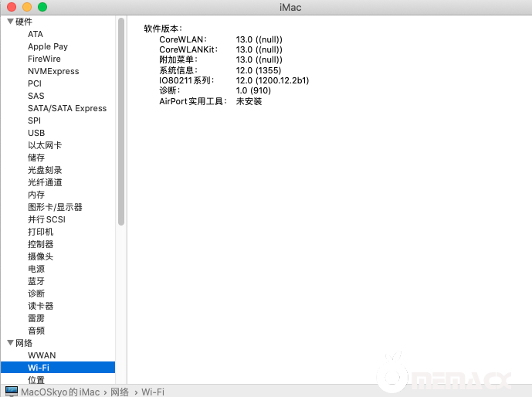Select 光盘刻录 in the sidebar

45,170
